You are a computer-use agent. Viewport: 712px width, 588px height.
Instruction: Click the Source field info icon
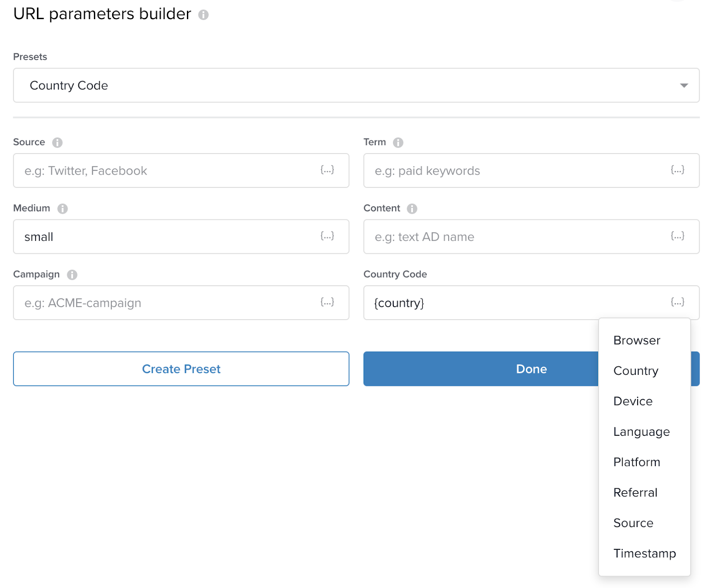(57, 142)
